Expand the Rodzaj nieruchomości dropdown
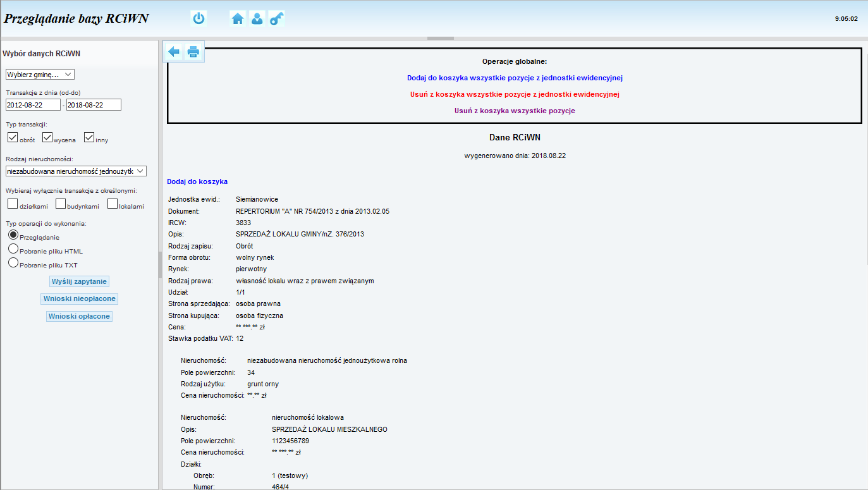The image size is (868, 490). 76,171
